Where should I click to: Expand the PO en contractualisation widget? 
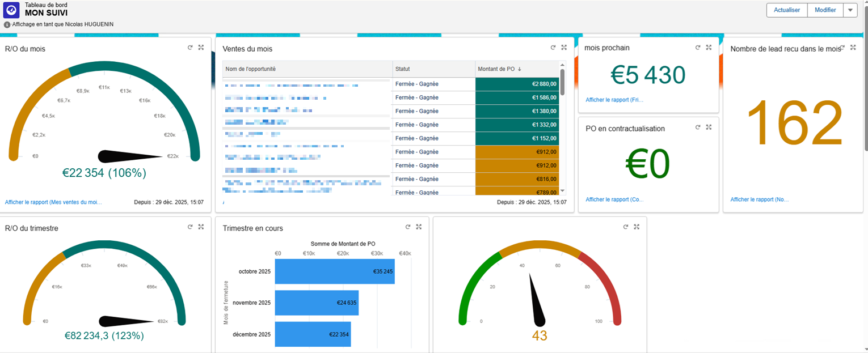(709, 127)
